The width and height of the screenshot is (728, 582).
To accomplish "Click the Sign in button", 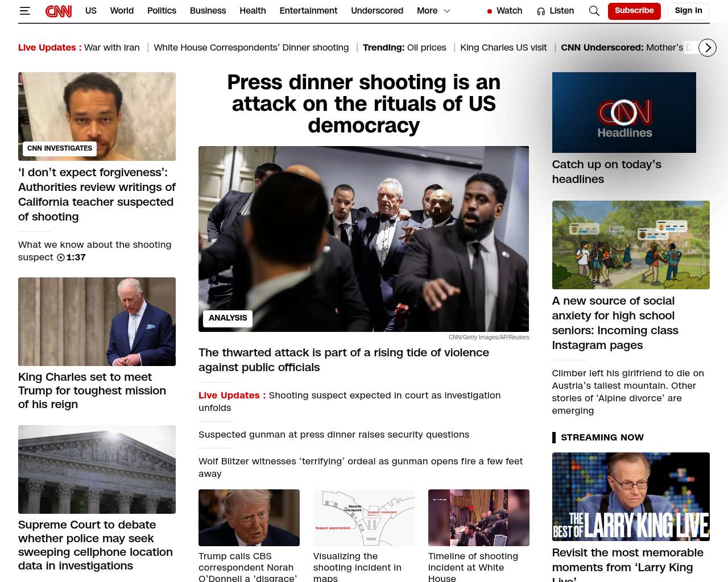I will (x=688, y=11).
